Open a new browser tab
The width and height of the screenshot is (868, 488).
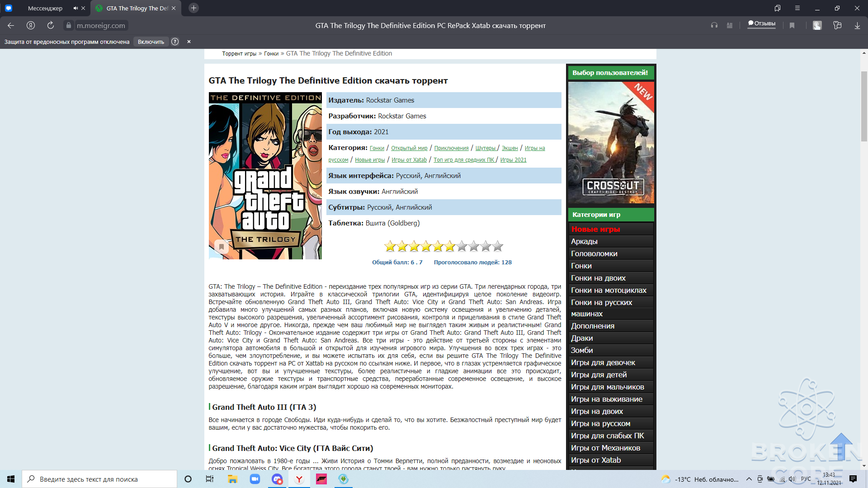coord(193,8)
